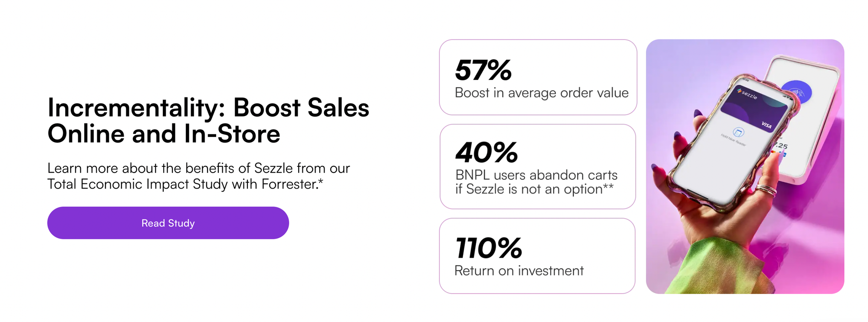Viewport: 868px width, 322px height.
Task: Click the "Boost in average order value" text
Action: coord(541,93)
